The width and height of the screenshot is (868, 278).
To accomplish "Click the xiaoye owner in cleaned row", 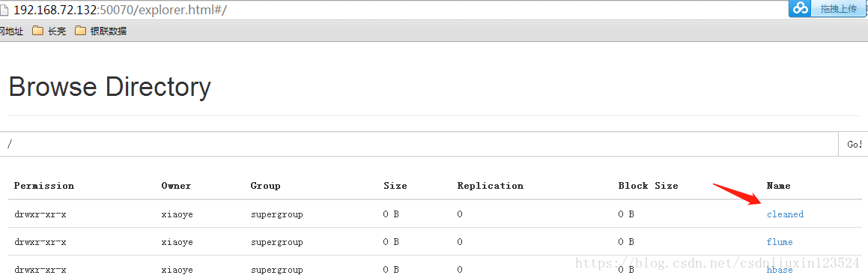I will (x=177, y=214).
